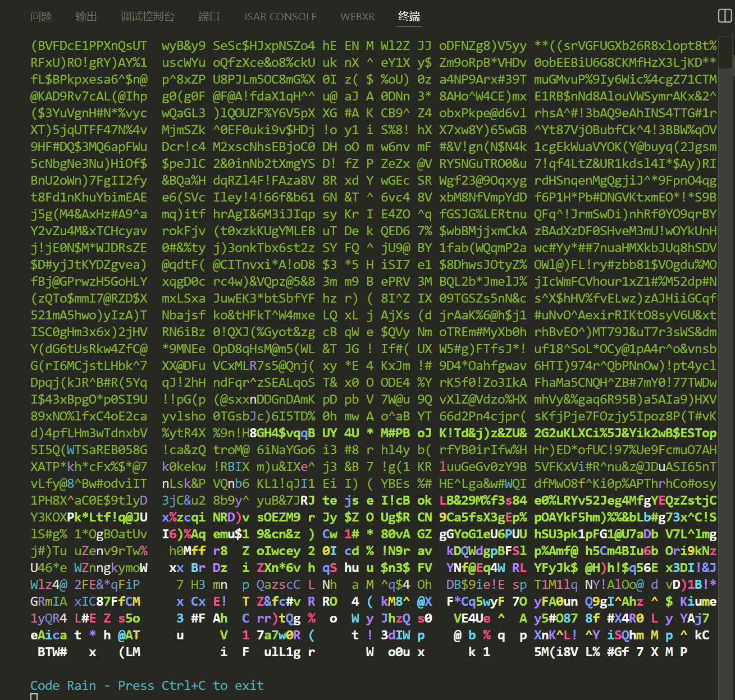Switch to the WEBXR tab

point(357,17)
